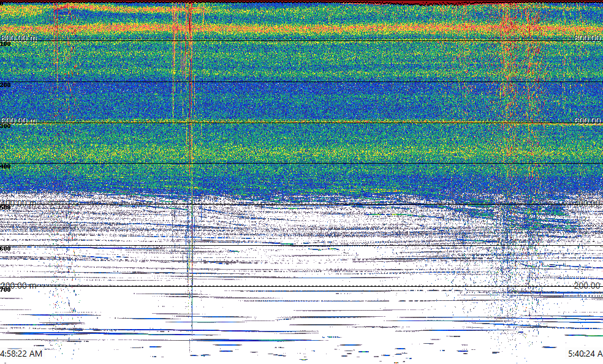This screenshot has width=603, height=364.
Task: Click the left 400.00 m range label
Action: (18, 202)
